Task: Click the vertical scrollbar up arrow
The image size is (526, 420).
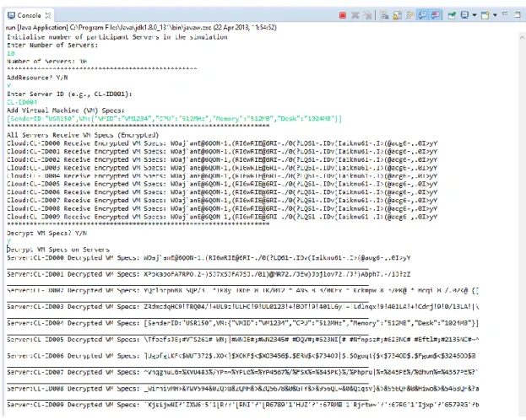Action: pos(522,36)
